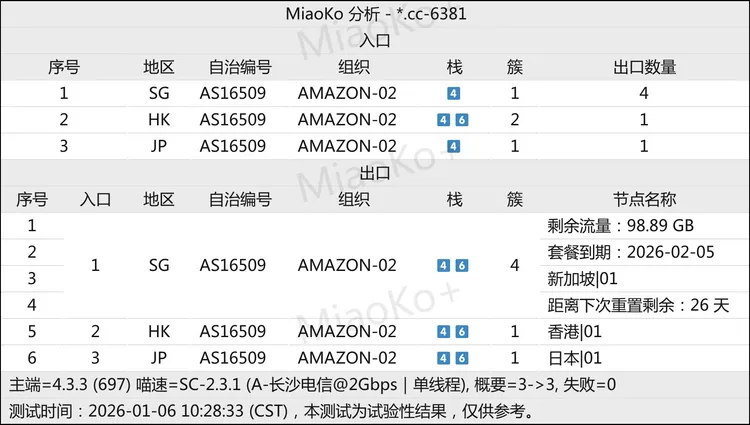Click the IPv6 badge in HK exit row

coord(461,331)
